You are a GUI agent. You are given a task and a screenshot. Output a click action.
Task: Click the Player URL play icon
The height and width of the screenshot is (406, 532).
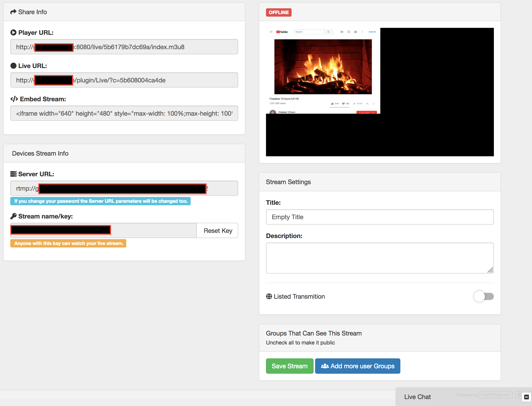pos(13,32)
